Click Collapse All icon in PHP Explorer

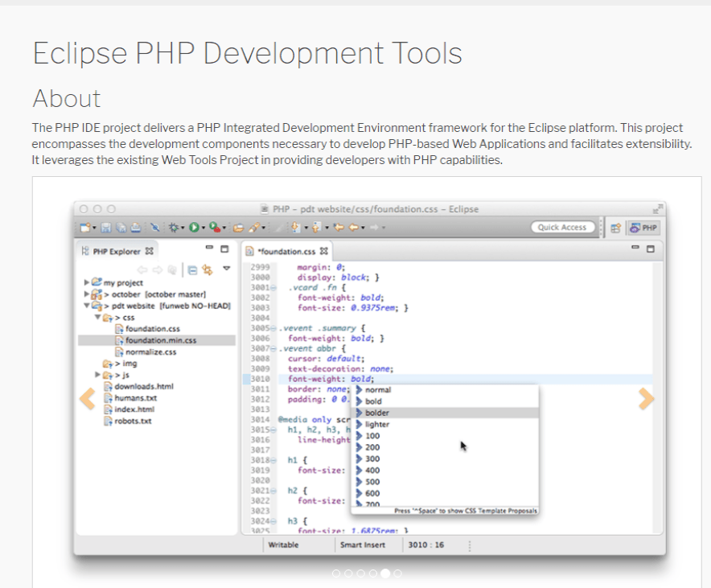click(x=192, y=270)
